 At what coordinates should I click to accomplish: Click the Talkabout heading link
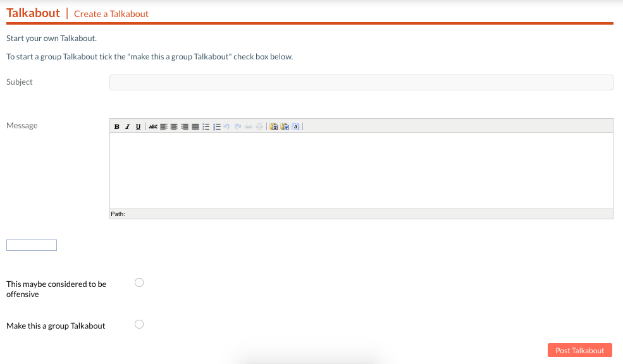[33, 13]
